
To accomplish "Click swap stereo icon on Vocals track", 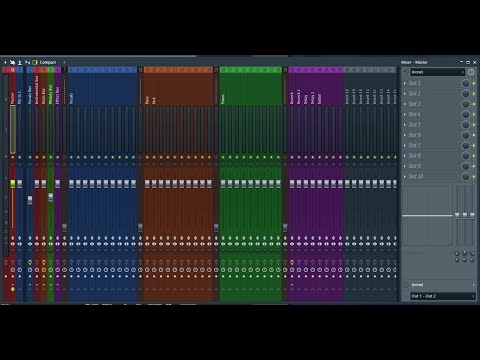I will pyautogui.click(x=71, y=244).
